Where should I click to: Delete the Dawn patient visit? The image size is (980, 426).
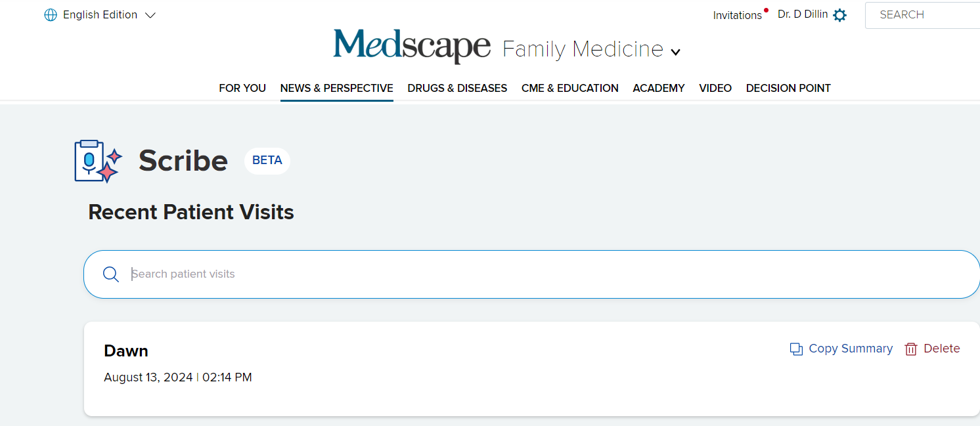tap(941, 349)
